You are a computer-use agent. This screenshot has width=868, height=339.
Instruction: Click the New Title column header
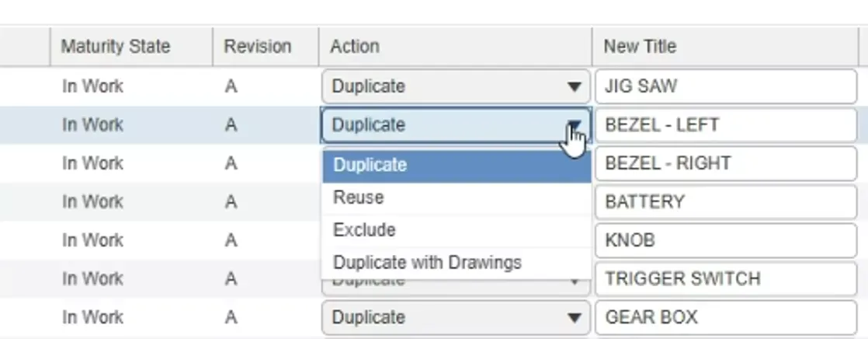(x=725, y=46)
